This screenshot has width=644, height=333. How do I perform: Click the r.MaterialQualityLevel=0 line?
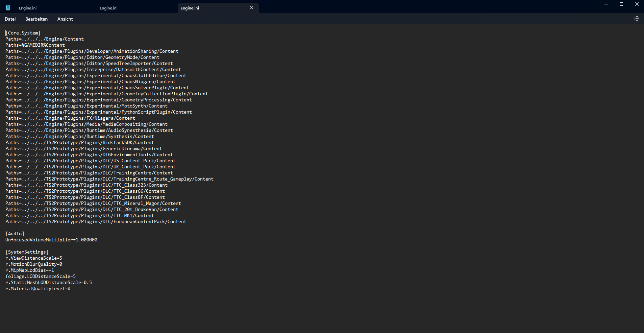coord(38,288)
